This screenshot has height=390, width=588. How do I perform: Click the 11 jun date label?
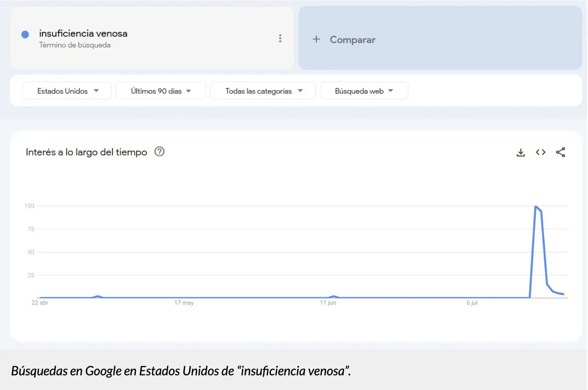[x=328, y=303]
